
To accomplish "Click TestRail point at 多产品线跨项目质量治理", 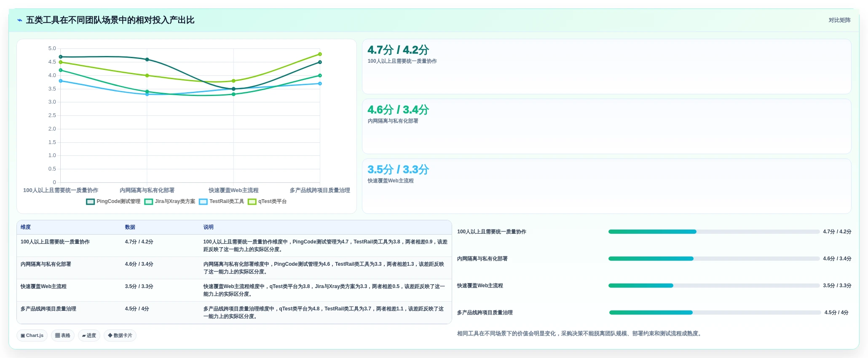I will 320,83.
